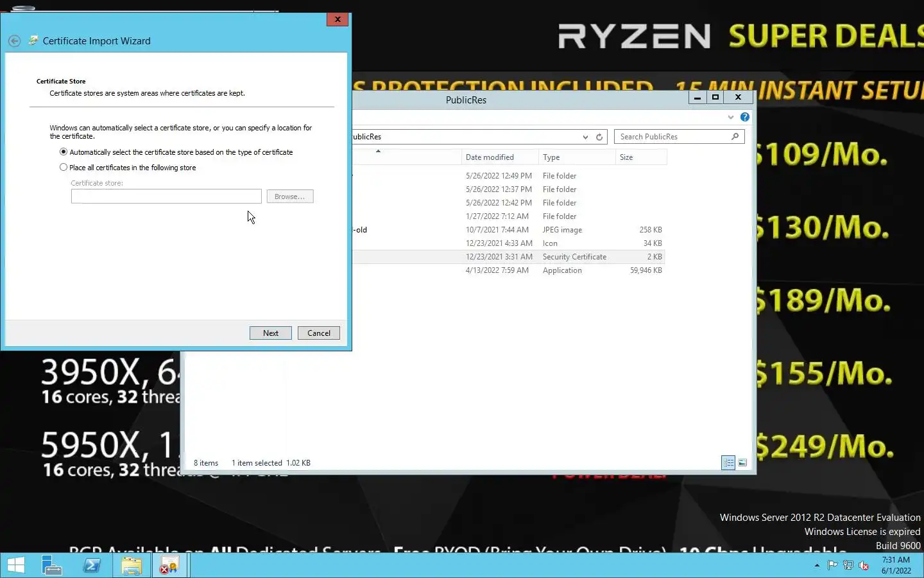
Task: Click the Show desktop strip at taskbar end
Action: tap(921, 566)
